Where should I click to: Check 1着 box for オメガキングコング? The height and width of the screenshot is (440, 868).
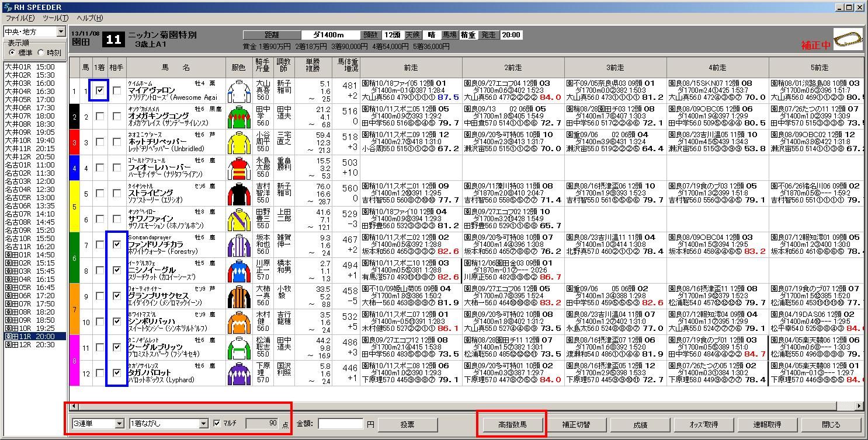pos(100,117)
